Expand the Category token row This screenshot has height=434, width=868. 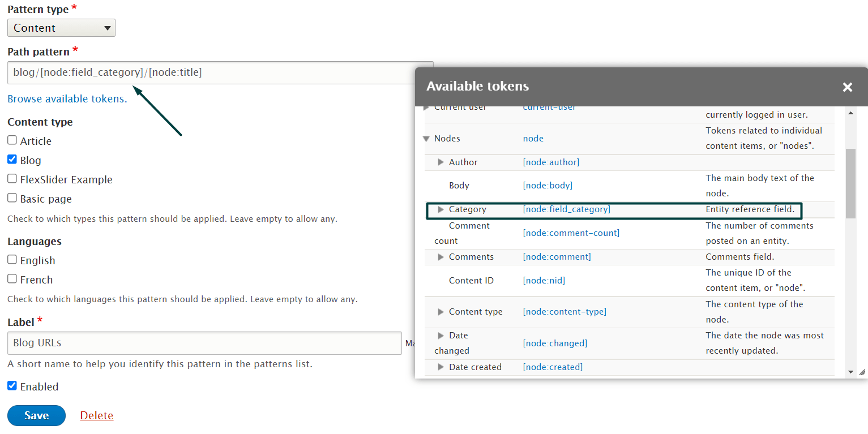pyautogui.click(x=441, y=209)
